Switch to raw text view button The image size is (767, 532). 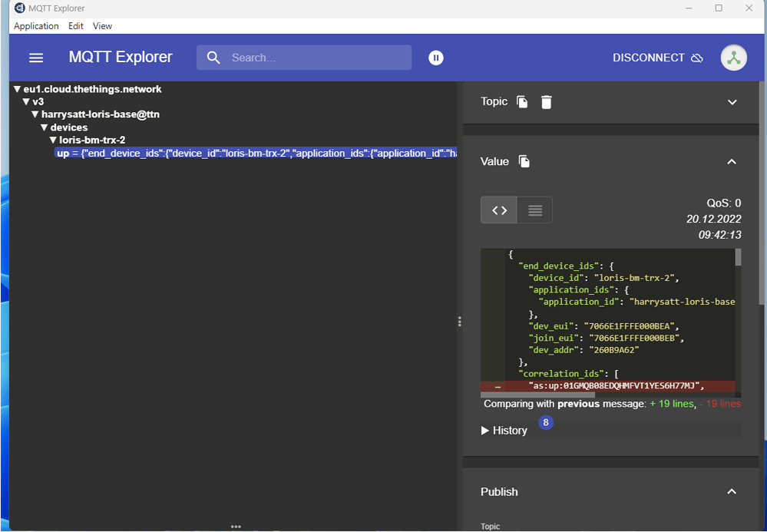[x=534, y=210]
